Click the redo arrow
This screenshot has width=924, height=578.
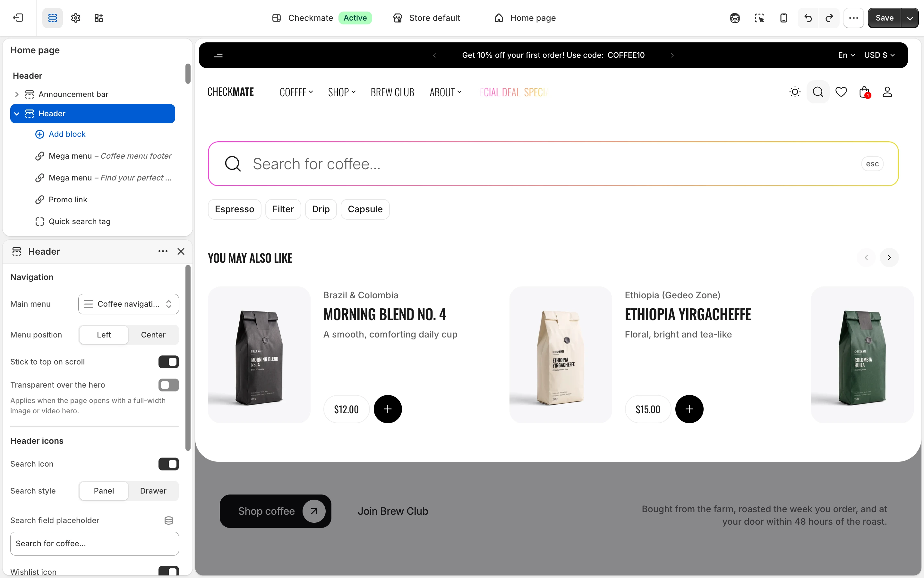coord(829,18)
